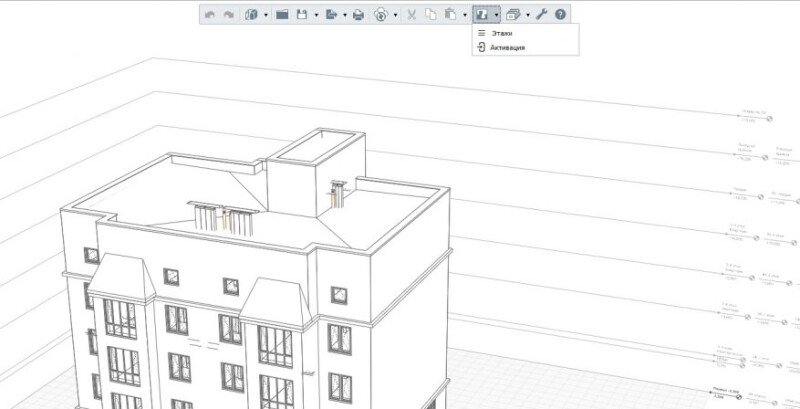
Task: Open dropdown arrow beside the windows icon
Action: 528,15
